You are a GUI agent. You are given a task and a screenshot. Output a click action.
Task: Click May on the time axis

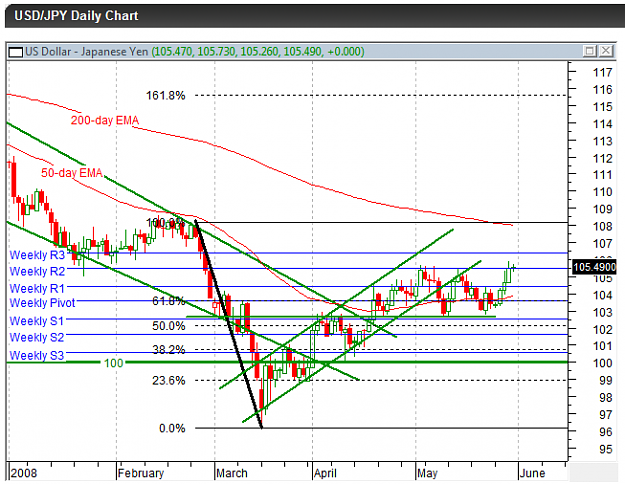point(427,473)
